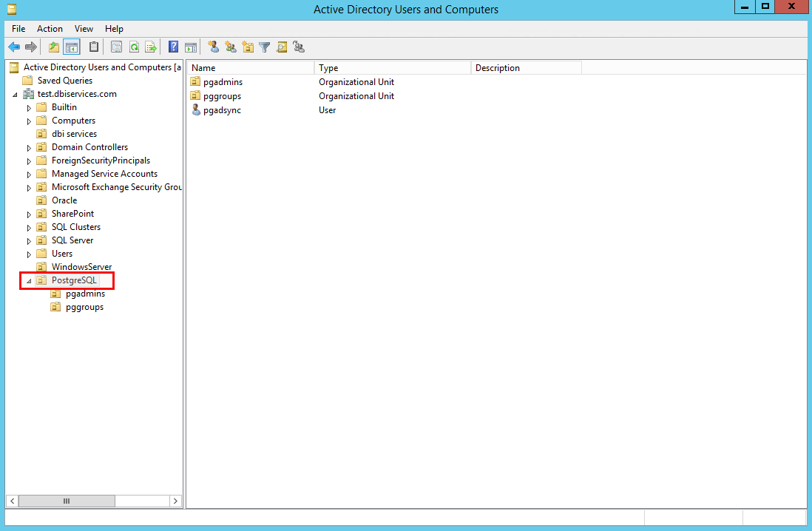Create a new group with toolbar icon
The height and width of the screenshot is (531, 812).
231,47
